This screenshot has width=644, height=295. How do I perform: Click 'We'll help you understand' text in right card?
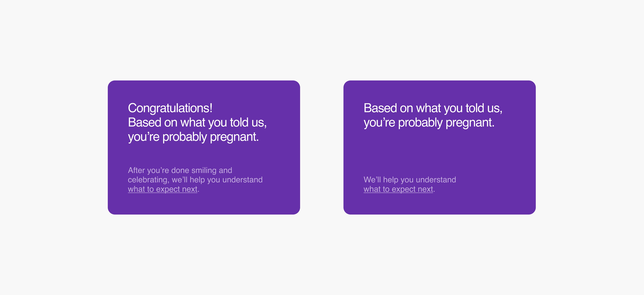coord(410,180)
